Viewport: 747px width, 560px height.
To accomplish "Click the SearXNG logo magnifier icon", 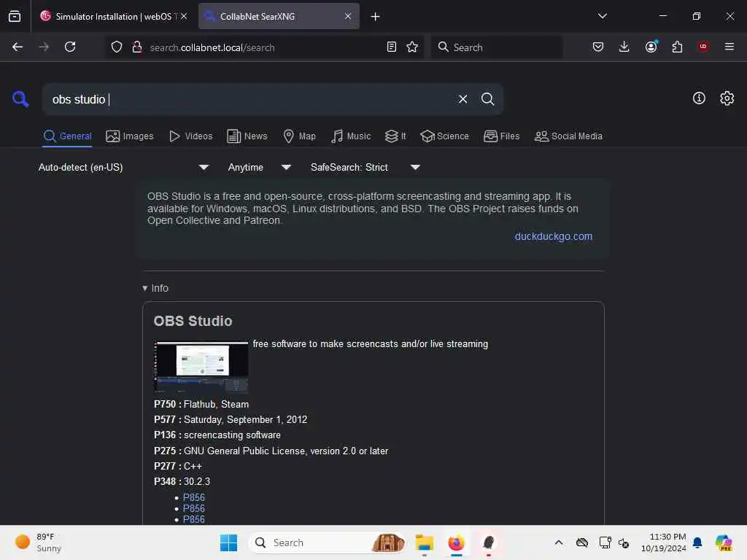I will [20, 99].
